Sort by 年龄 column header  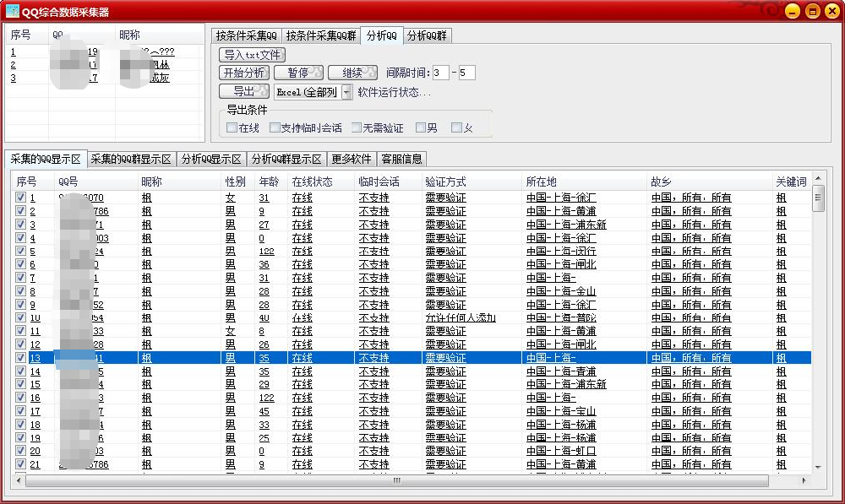pyautogui.click(x=270, y=182)
